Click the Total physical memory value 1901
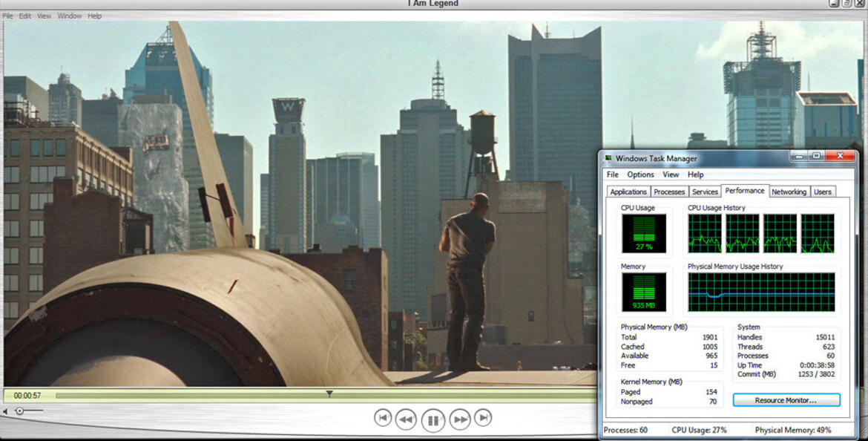This screenshot has width=868, height=441. pyautogui.click(x=710, y=337)
